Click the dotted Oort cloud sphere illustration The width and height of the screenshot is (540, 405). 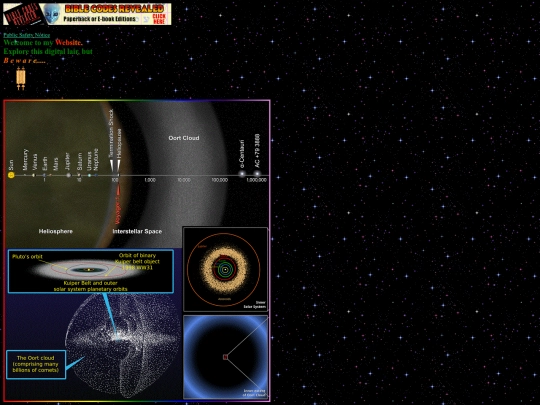123,346
